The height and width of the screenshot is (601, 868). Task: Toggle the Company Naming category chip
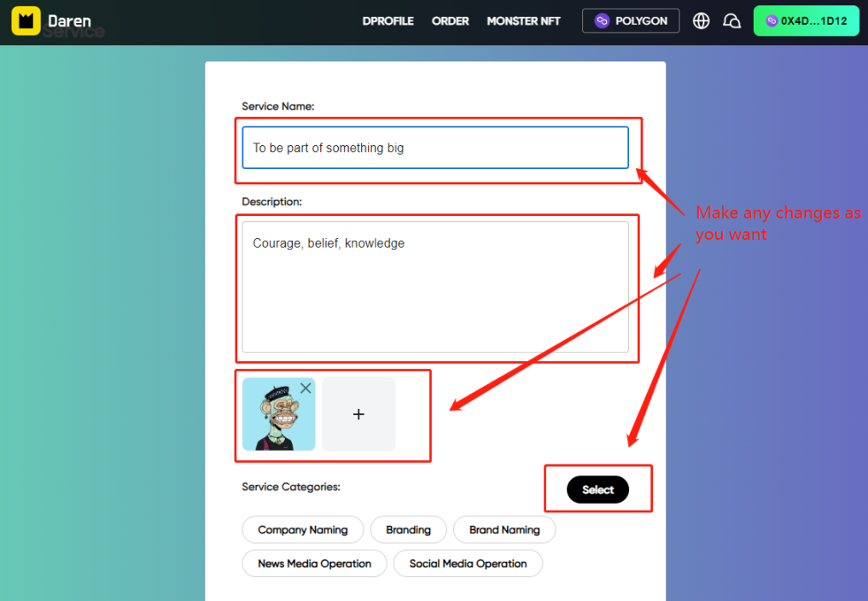point(302,529)
